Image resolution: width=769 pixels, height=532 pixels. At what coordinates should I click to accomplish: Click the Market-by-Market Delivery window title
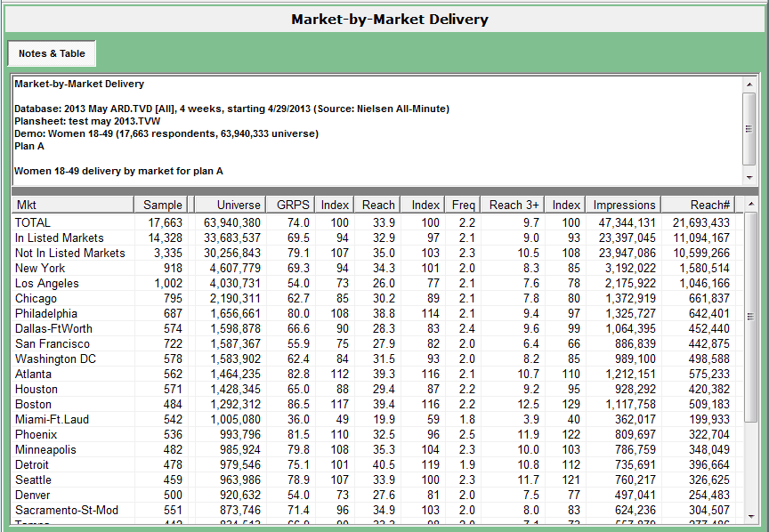tap(390, 19)
